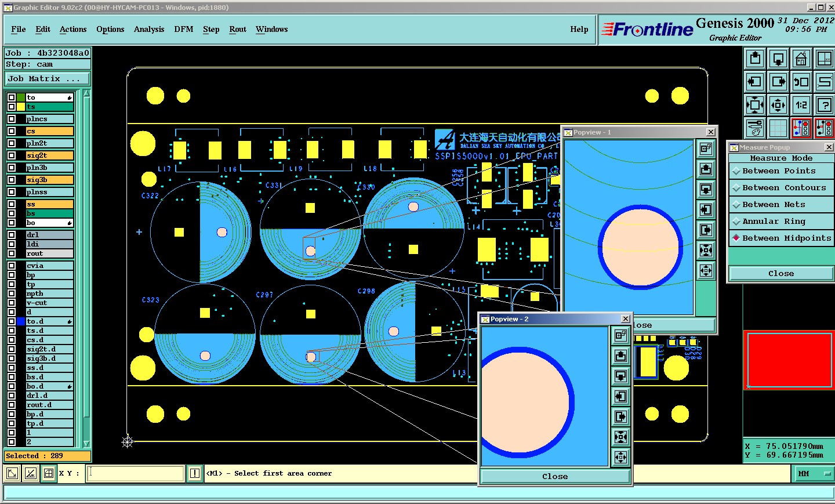The height and width of the screenshot is (504, 835).
Task: Open the Analysis menu
Action: click(149, 29)
